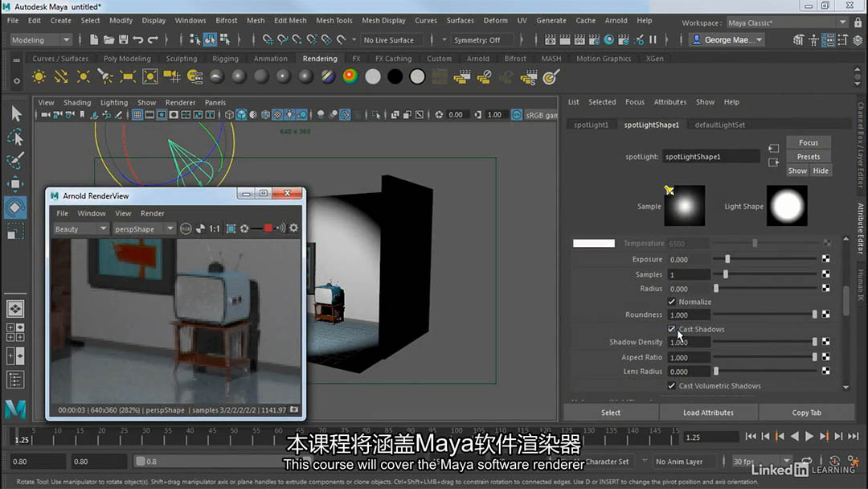
Task: Click the Presets button
Action: coord(809,157)
